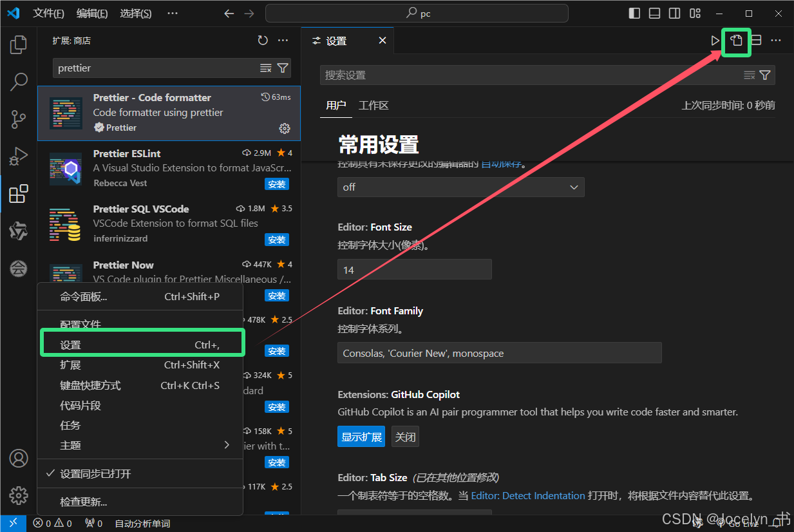The height and width of the screenshot is (532, 794).
Task: Click the Font Size field showing 14
Action: (415, 270)
